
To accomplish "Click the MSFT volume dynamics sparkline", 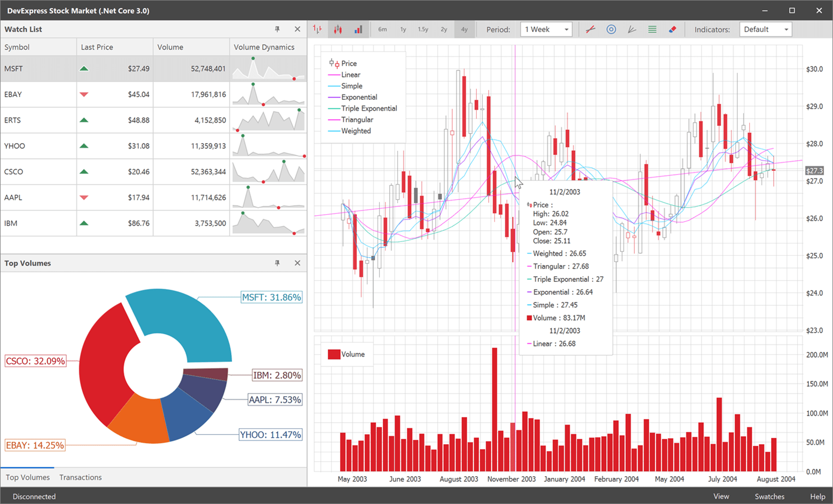I will click(x=269, y=69).
